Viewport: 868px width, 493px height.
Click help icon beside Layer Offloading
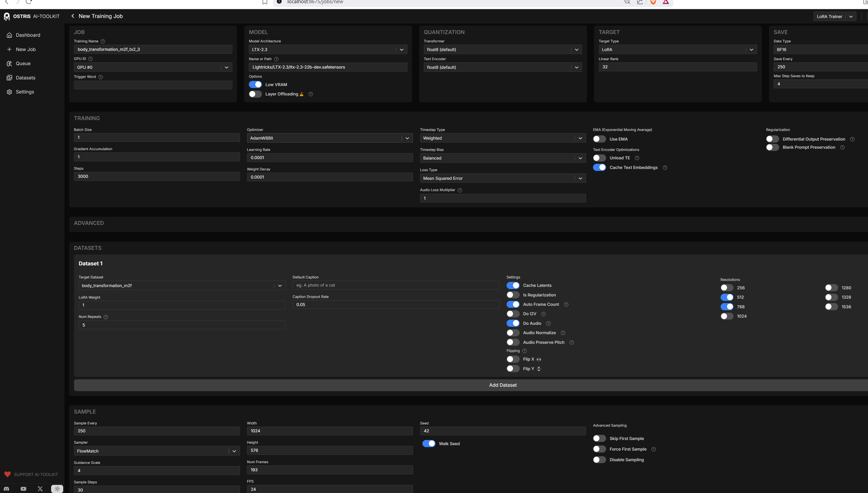click(x=311, y=94)
